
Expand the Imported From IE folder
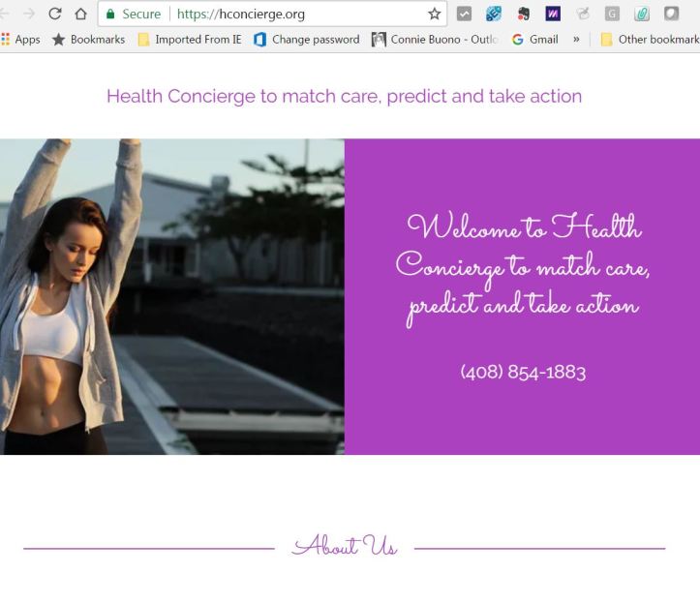pyautogui.click(x=190, y=40)
